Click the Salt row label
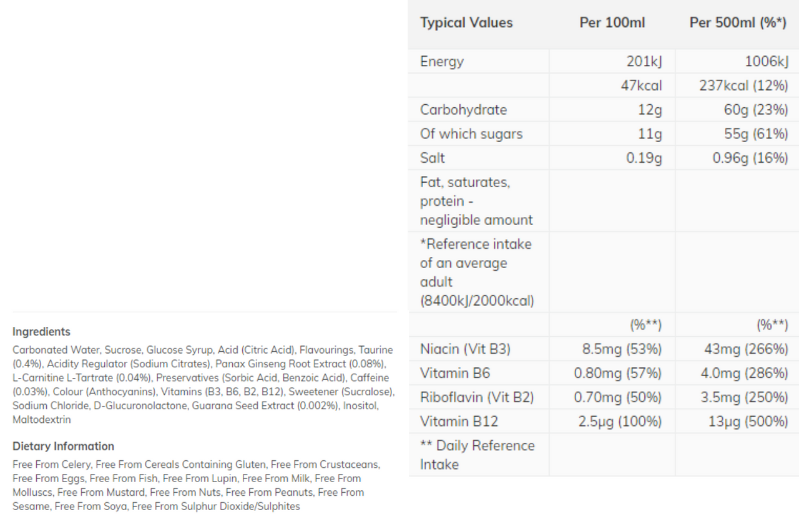This screenshot has width=799, height=532. pos(433,158)
